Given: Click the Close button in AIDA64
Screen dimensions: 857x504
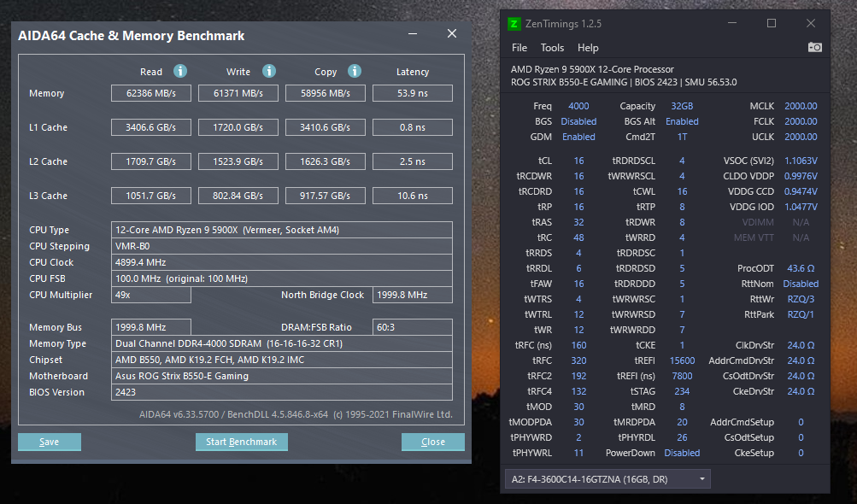Looking at the screenshot, I should tap(433, 442).
